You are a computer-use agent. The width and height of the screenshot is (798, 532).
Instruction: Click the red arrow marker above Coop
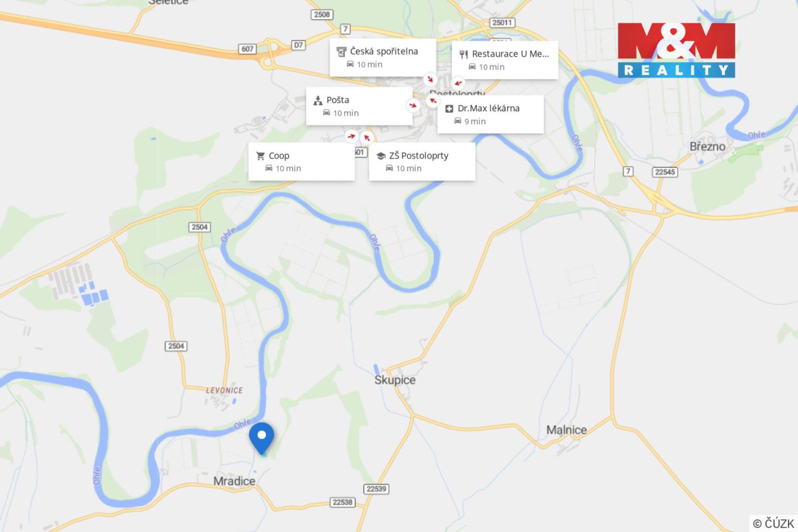click(351, 136)
